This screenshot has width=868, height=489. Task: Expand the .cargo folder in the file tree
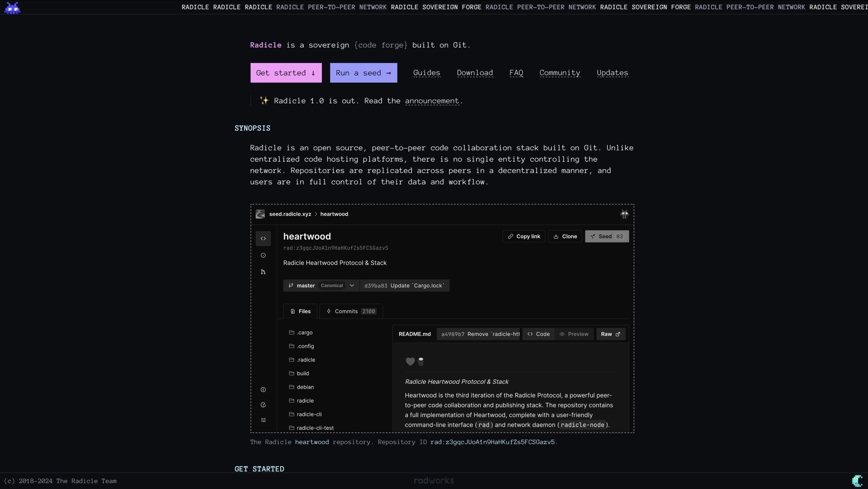tap(304, 332)
